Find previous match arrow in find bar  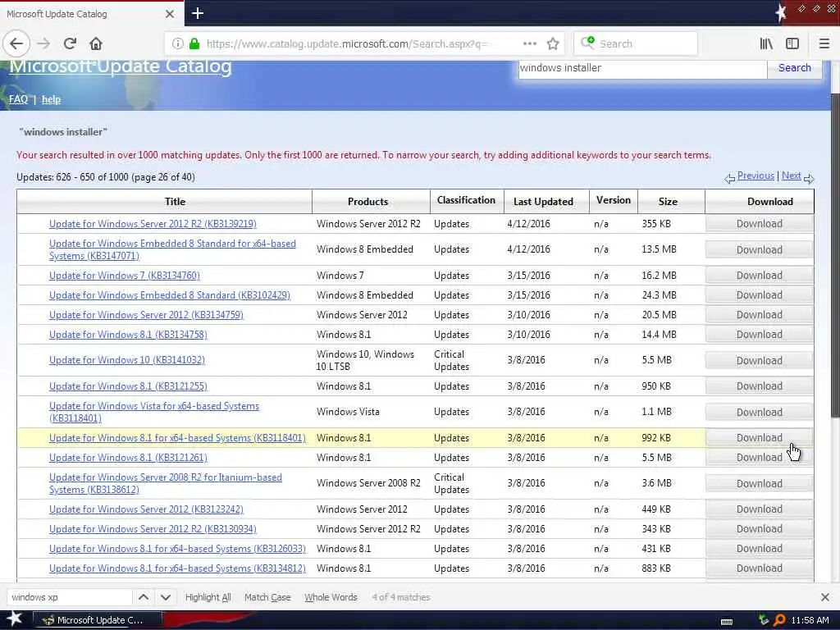point(144,597)
